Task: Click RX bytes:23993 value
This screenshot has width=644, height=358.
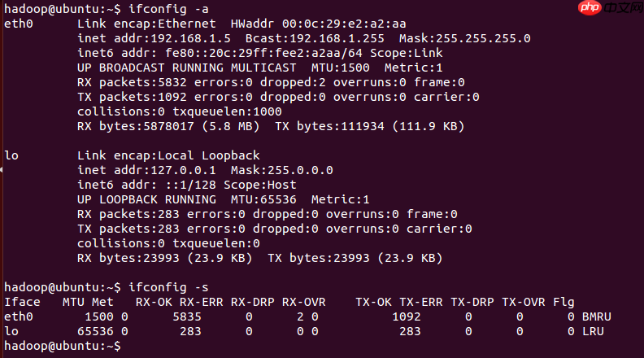Action: 128,259
